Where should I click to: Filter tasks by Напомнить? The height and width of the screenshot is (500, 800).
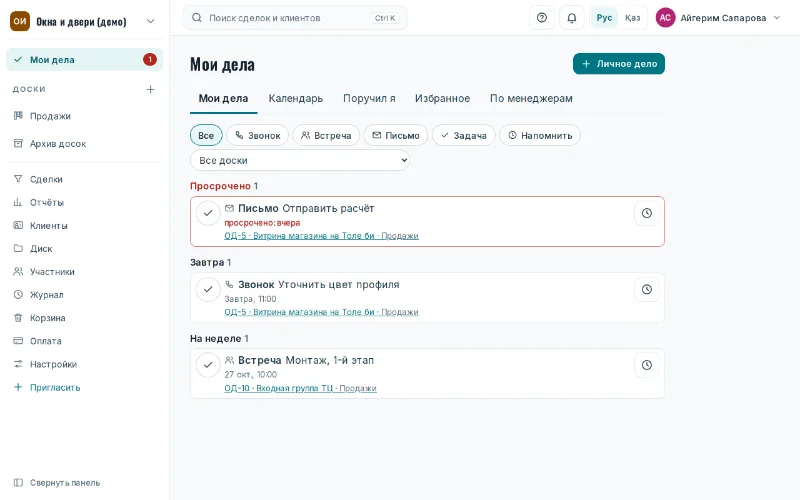(540, 135)
